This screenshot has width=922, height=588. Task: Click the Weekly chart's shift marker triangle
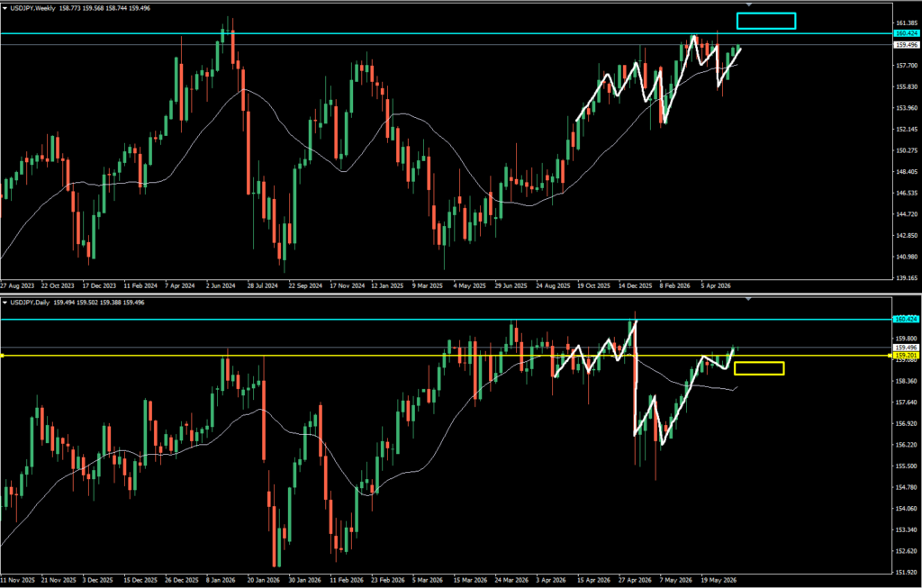(748, 5)
